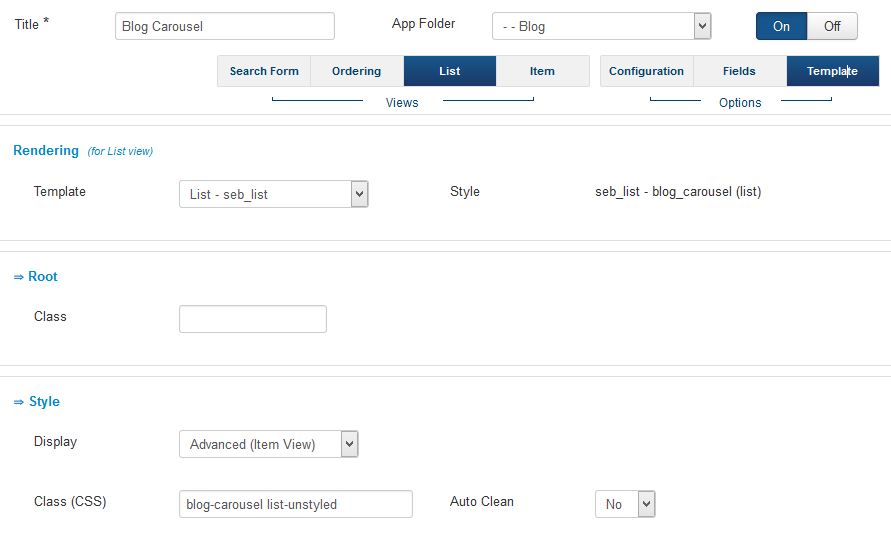Focus the Root Class input field

point(253,319)
